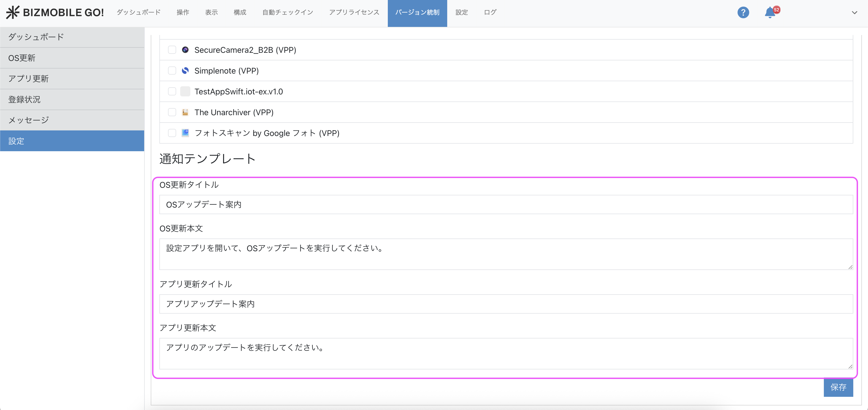
Task: Open 登録状況 in the sidebar
Action: pyautogui.click(x=72, y=99)
